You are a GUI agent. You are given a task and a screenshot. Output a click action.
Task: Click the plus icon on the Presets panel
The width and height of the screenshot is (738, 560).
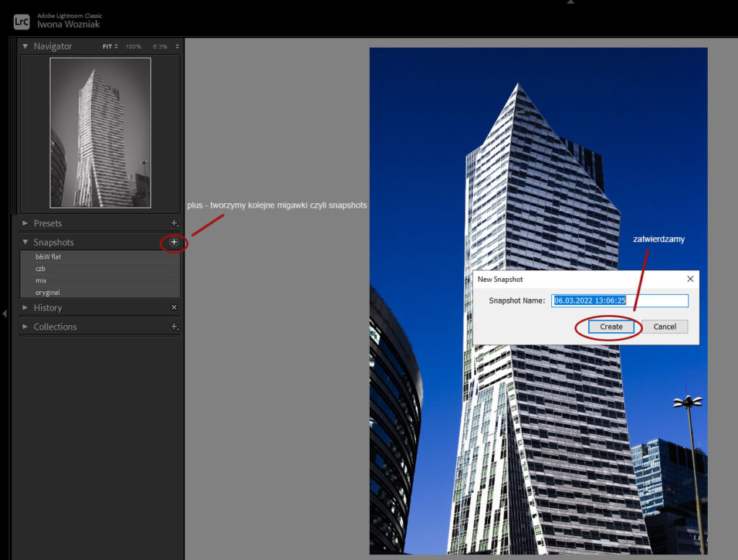point(175,223)
